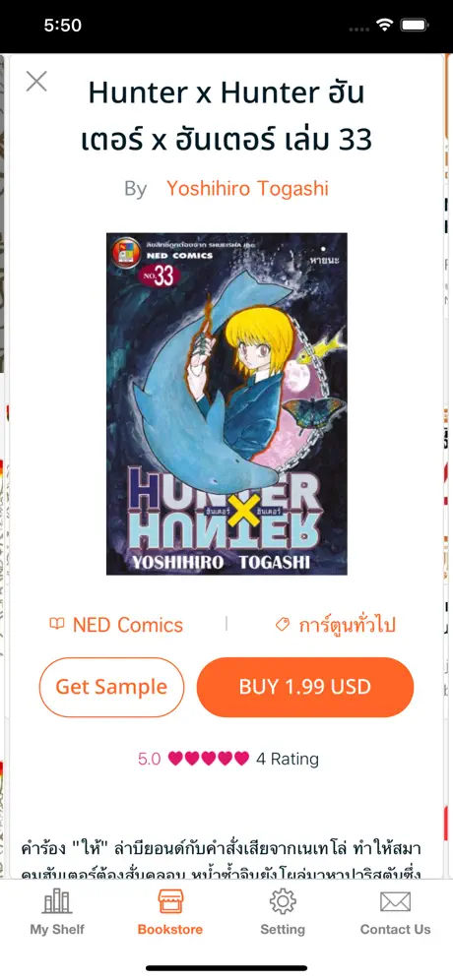Tap the first pink heart rating icon
This screenshot has width=453, height=980.
point(176,759)
